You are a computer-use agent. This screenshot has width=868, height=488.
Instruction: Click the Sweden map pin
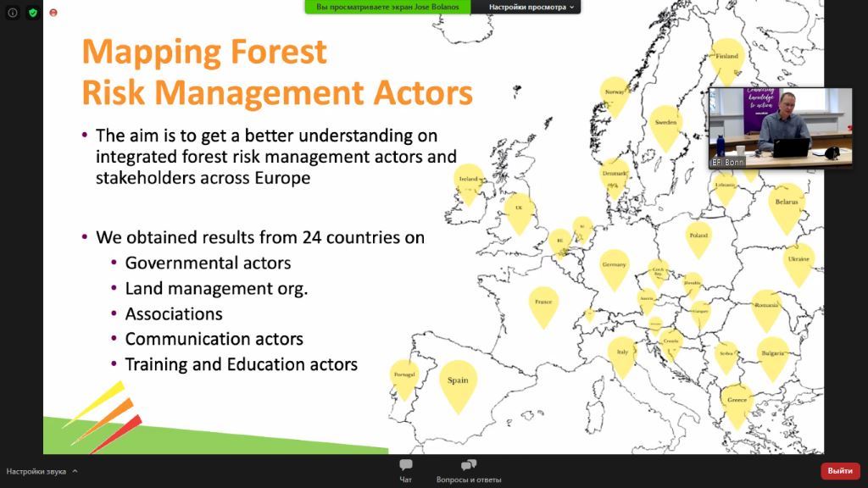665,128
